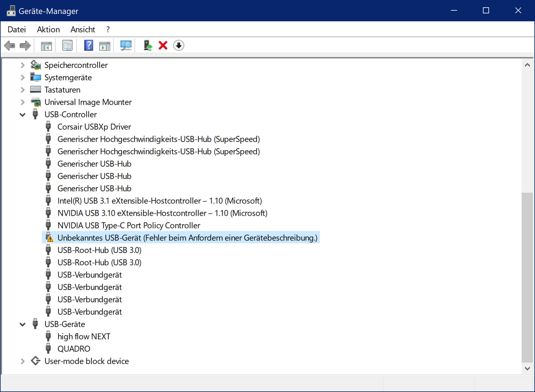Click the Update driver icon
Screen dimensions: 535x392
[148, 46]
